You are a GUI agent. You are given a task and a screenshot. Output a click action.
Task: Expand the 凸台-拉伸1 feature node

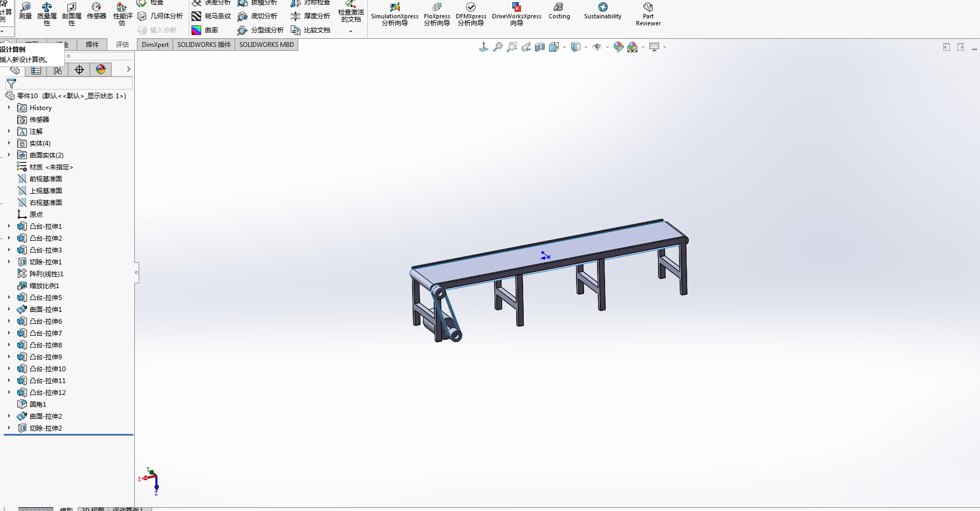pyautogui.click(x=9, y=226)
